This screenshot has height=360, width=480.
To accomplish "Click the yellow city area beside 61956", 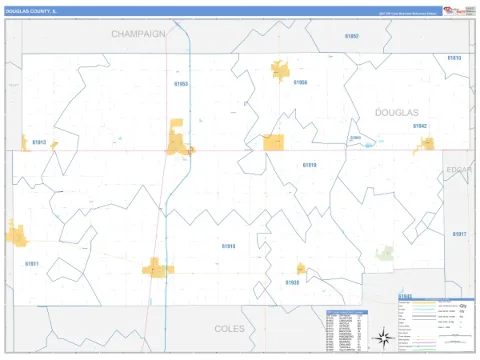I will tap(280, 70).
